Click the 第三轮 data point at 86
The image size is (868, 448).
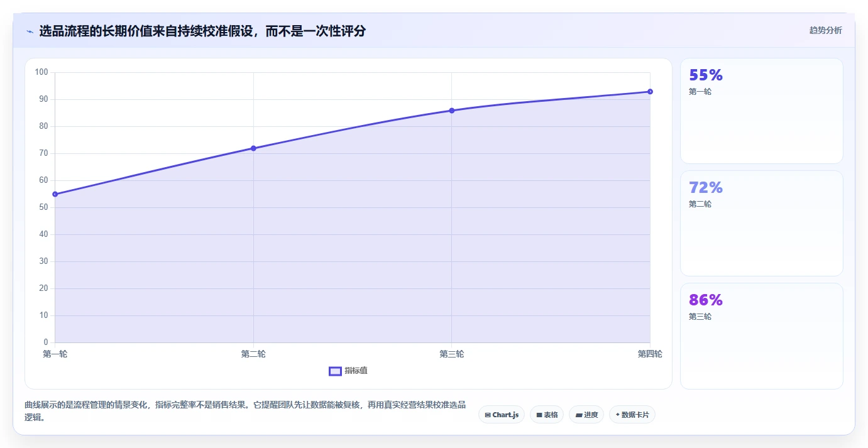click(x=451, y=111)
